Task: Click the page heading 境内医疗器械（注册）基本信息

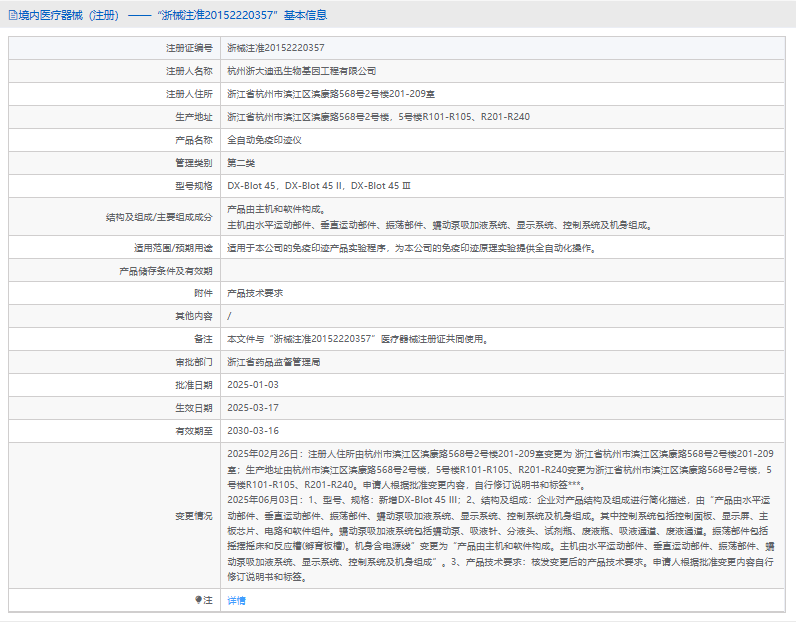Action: coord(173,15)
